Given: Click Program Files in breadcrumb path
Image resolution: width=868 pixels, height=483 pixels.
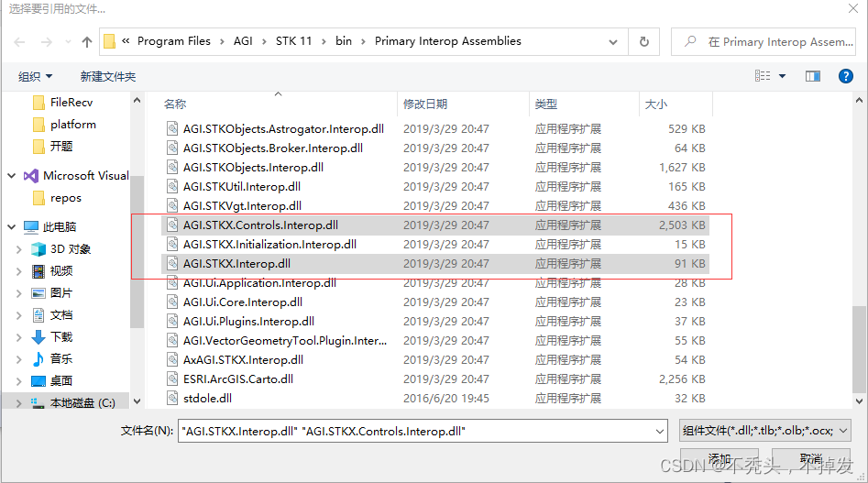Looking at the screenshot, I should 174,41.
